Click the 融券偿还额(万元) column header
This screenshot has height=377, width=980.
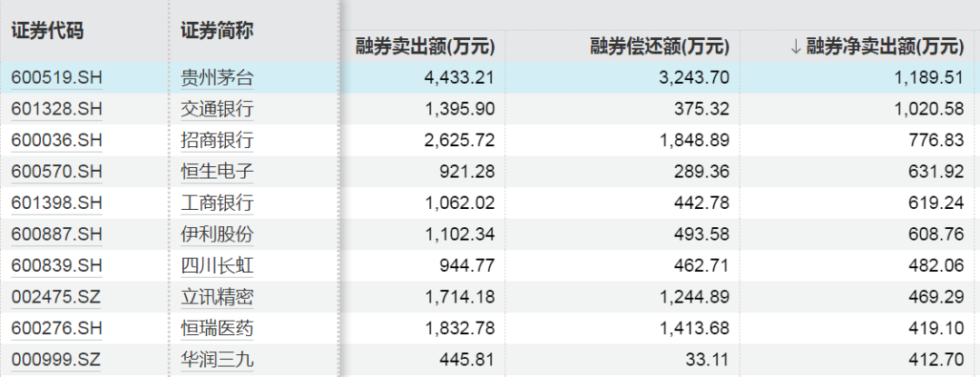coord(660,46)
